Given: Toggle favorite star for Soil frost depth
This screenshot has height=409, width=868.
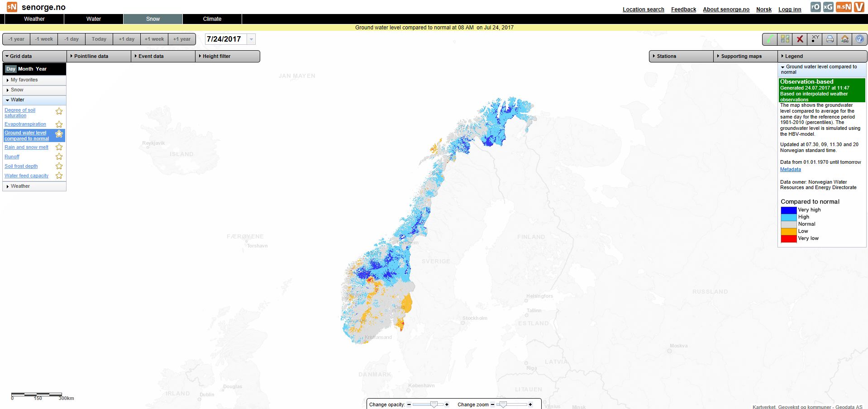Looking at the screenshot, I should pyautogui.click(x=59, y=166).
